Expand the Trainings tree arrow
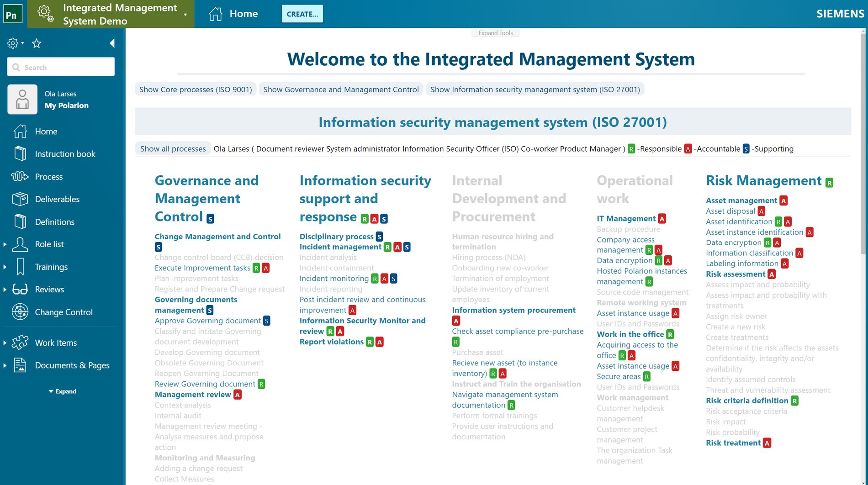The image size is (868, 485). click(5, 267)
